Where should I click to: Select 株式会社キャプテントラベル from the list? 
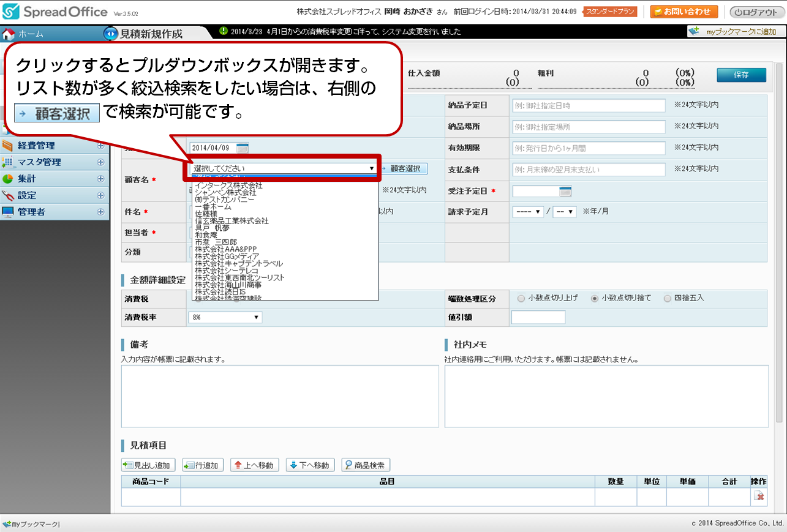tap(239, 263)
